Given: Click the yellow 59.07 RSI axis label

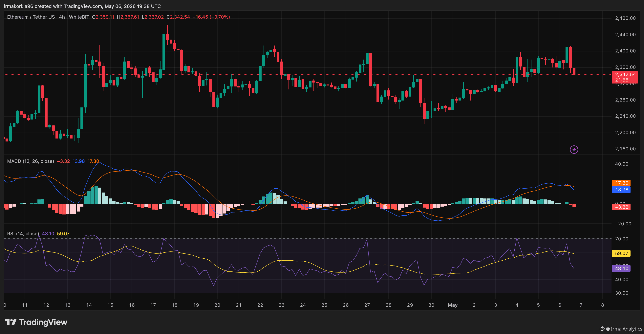Looking at the screenshot, I should pyautogui.click(x=621, y=253).
